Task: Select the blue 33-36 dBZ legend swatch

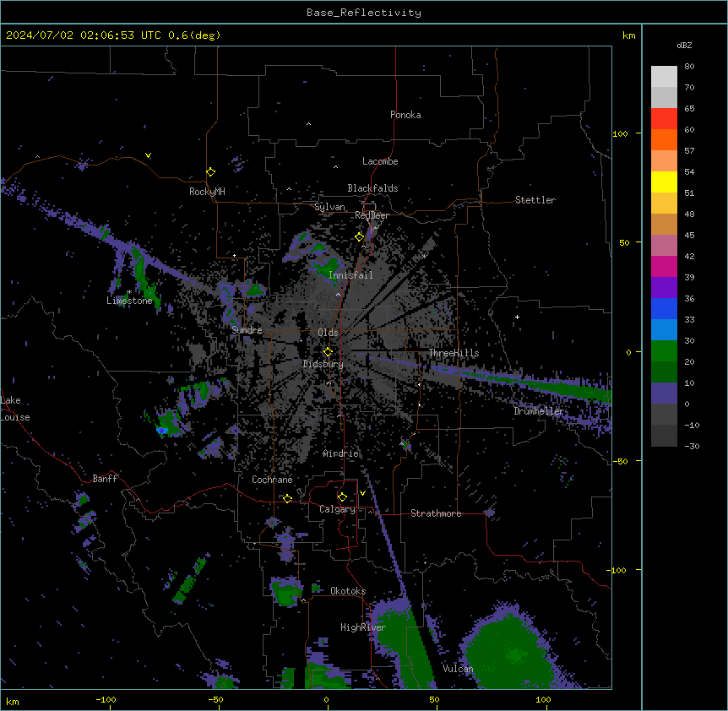Action: tap(664, 308)
